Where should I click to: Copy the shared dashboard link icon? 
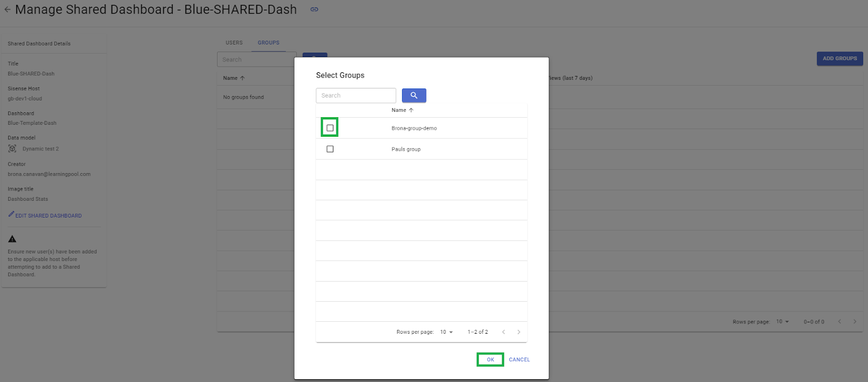point(314,9)
